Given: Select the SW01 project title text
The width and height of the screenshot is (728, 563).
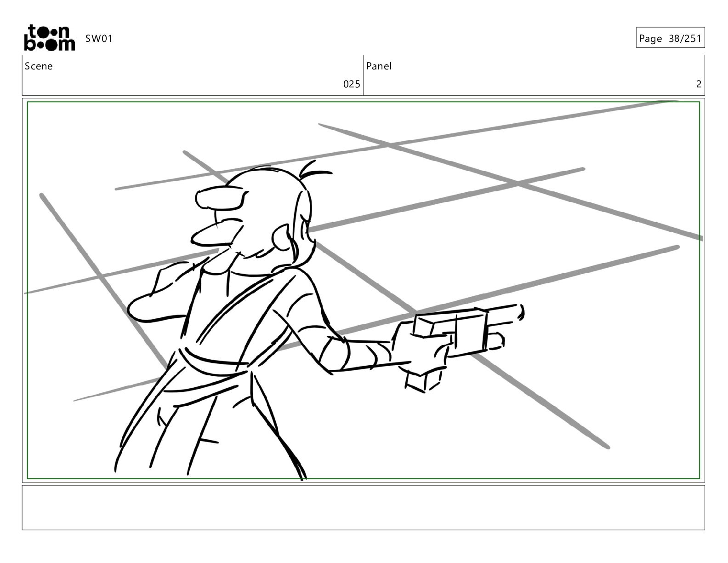Looking at the screenshot, I should tap(99, 39).
